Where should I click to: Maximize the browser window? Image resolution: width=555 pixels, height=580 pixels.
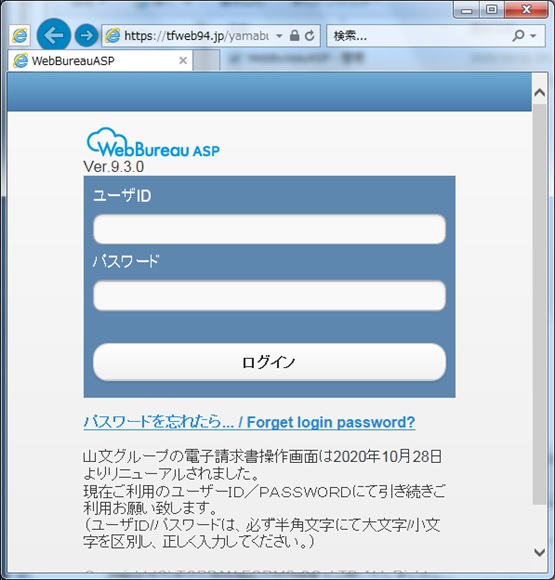pos(492,10)
